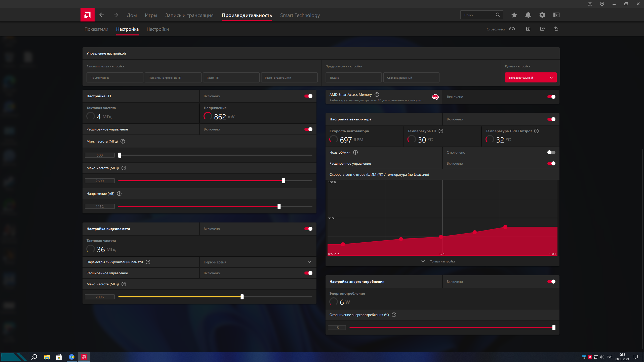This screenshot has width=644, height=362.
Task: Open the Игры menu tab
Action: pyautogui.click(x=151, y=15)
